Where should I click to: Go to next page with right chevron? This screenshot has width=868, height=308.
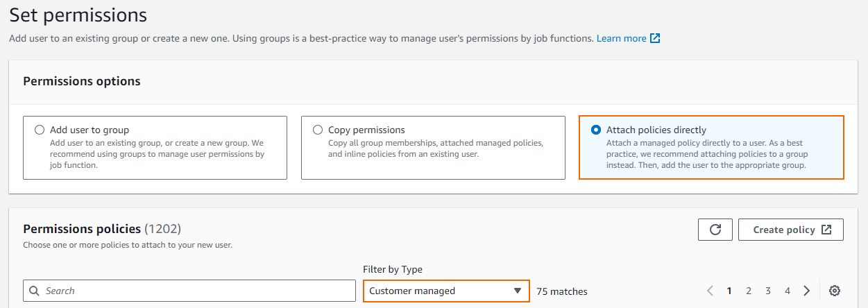(x=806, y=291)
